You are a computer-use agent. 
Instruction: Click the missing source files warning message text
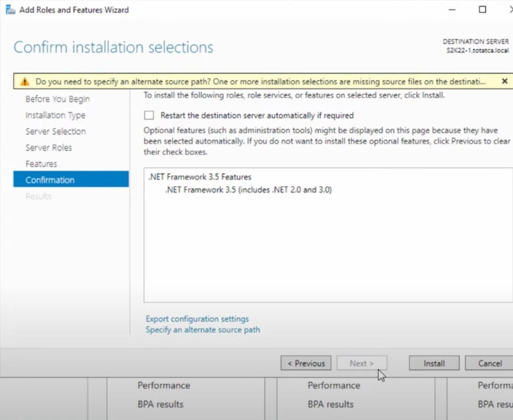click(260, 82)
